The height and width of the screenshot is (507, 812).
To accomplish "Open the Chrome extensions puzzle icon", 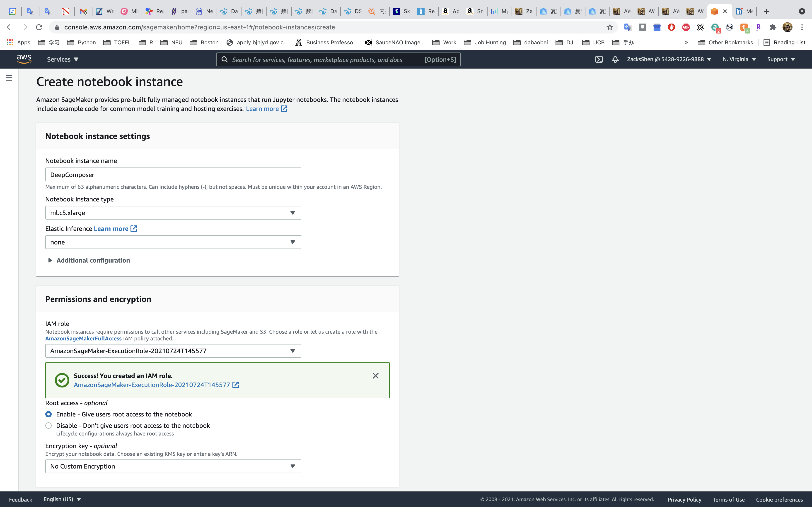I will (x=773, y=27).
